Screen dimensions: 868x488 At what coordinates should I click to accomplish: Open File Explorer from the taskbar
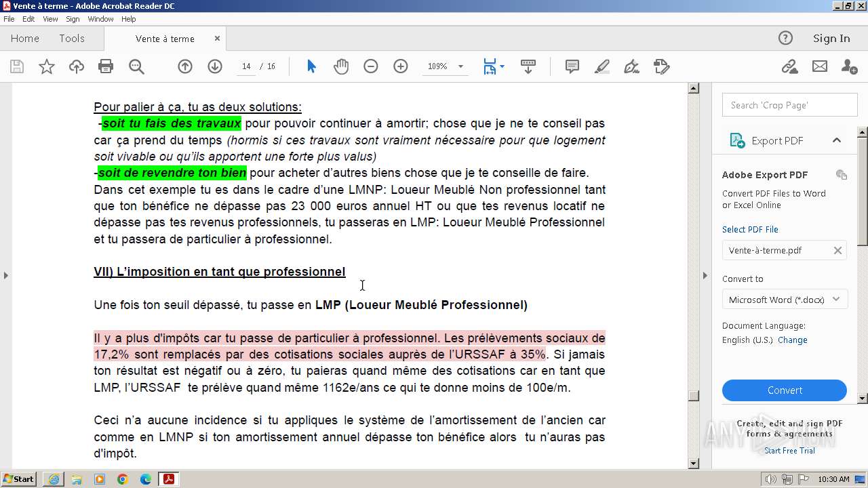click(x=77, y=479)
